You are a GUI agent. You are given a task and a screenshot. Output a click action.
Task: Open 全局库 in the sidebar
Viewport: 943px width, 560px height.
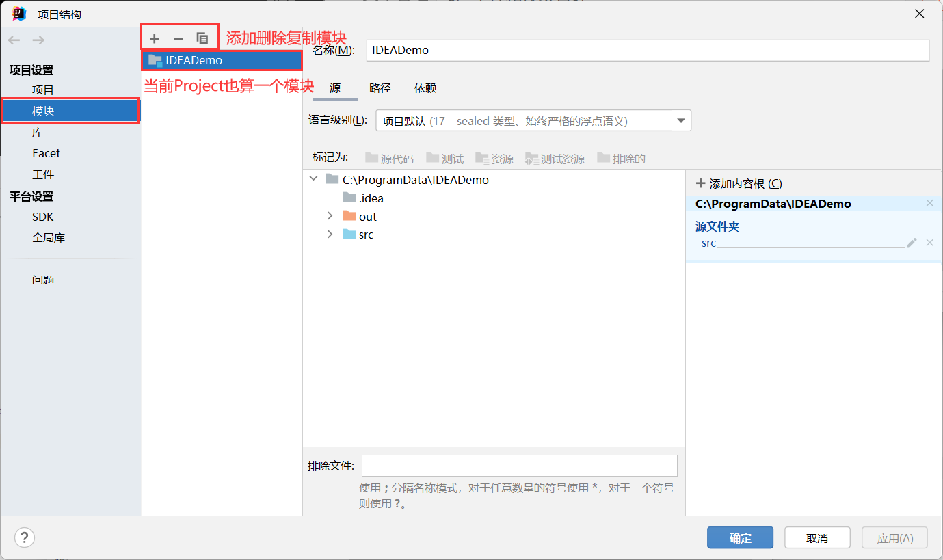(x=49, y=238)
